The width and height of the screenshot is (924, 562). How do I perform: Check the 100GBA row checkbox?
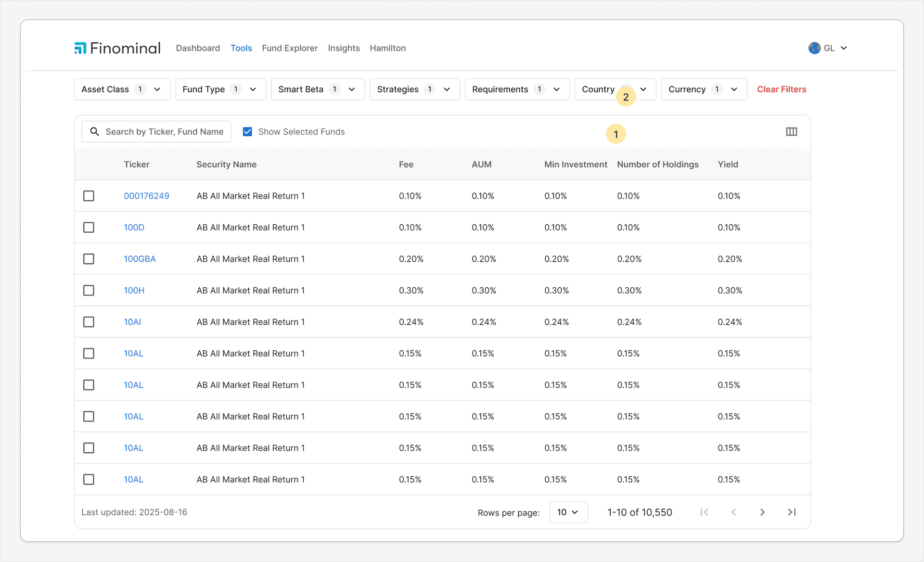click(89, 259)
